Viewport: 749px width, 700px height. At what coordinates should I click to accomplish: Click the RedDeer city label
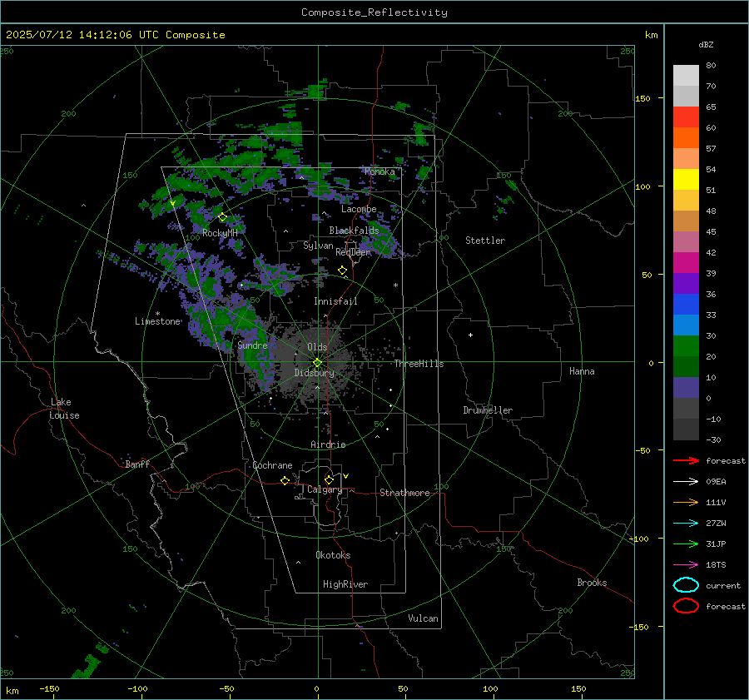coord(353,252)
